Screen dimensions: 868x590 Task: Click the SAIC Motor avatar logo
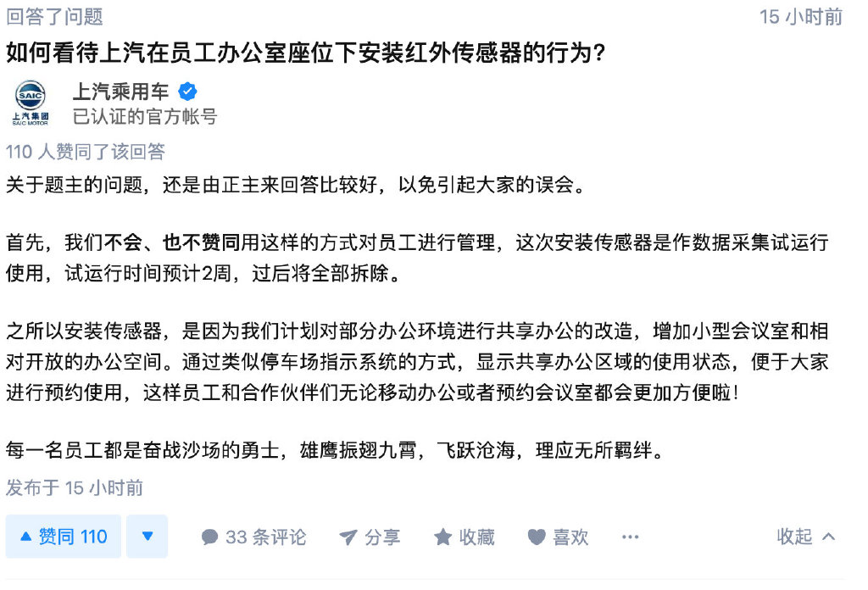click(31, 103)
